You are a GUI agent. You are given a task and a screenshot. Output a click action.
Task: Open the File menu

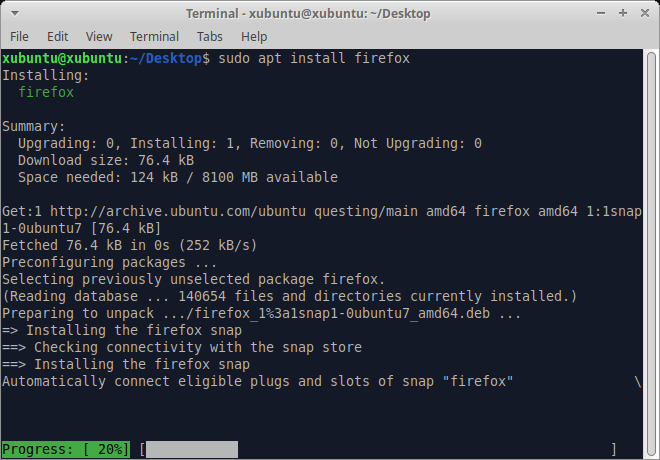[20, 37]
